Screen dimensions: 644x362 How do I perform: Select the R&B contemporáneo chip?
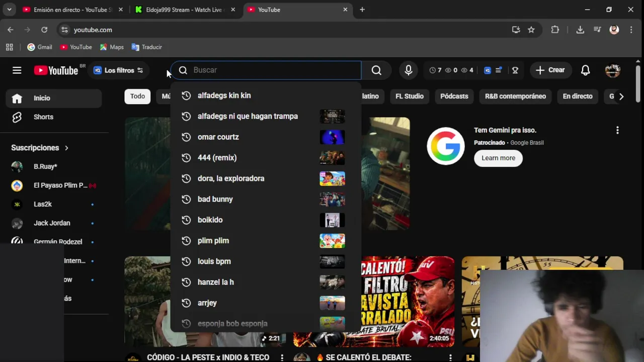(x=515, y=97)
